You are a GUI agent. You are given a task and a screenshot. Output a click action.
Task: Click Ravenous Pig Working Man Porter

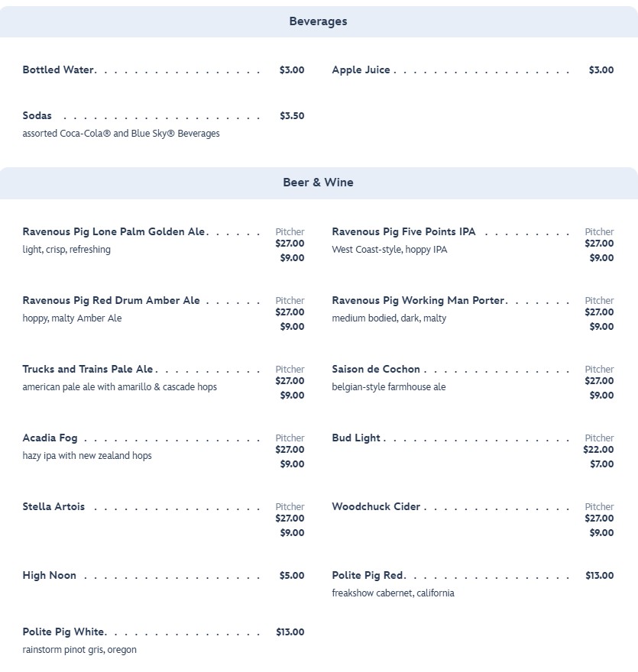418,301
